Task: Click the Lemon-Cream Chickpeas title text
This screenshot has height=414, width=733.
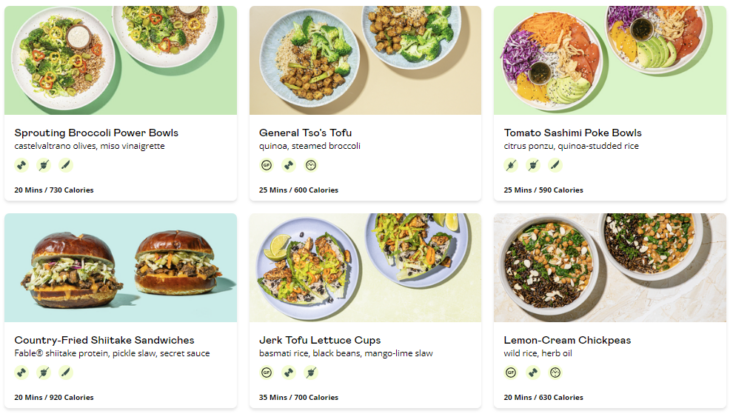Action: [x=567, y=340]
